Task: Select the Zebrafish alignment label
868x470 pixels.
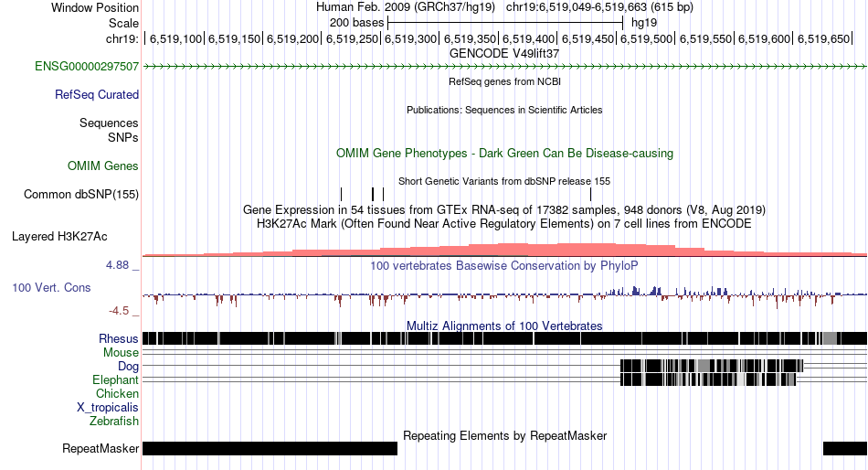Action: point(114,422)
